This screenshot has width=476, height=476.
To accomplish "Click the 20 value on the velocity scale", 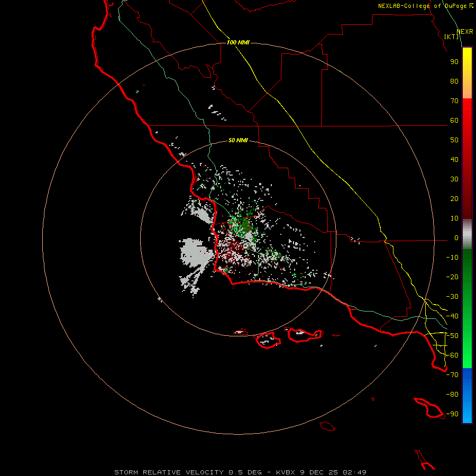I will pos(454,199).
